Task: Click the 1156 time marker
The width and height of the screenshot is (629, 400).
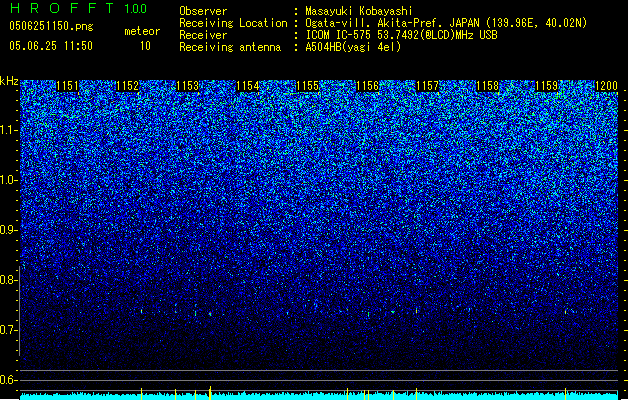Action: coord(367,86)
